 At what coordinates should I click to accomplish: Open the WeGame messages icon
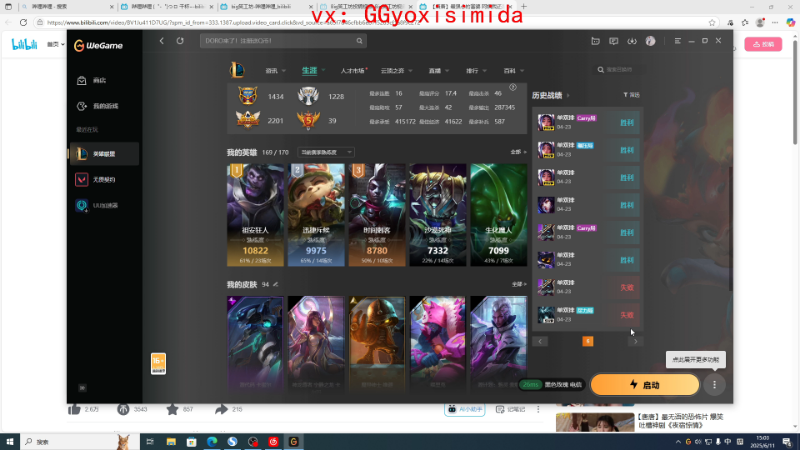coord(613,41)
